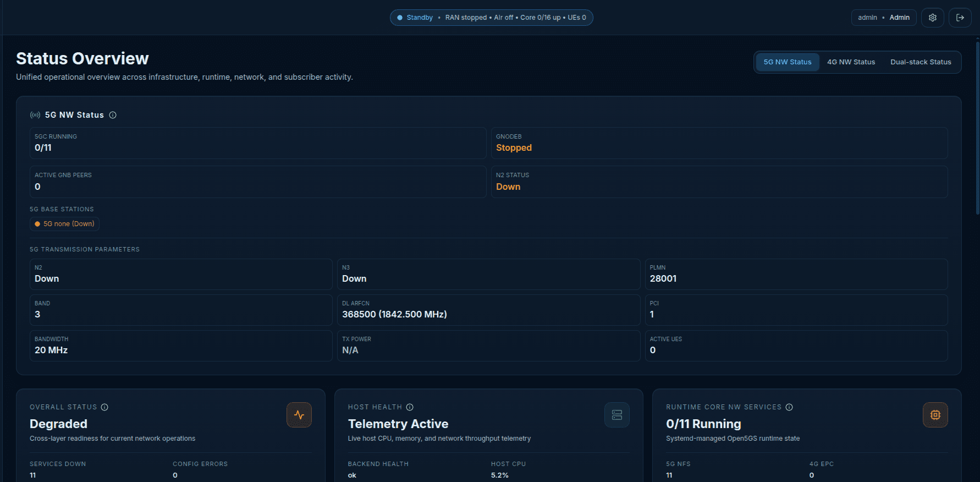The height and width of the screenshot is (482, 980).
Task: Click the 5G NW Status radio signal icon
Action: (x=35, y=115)
